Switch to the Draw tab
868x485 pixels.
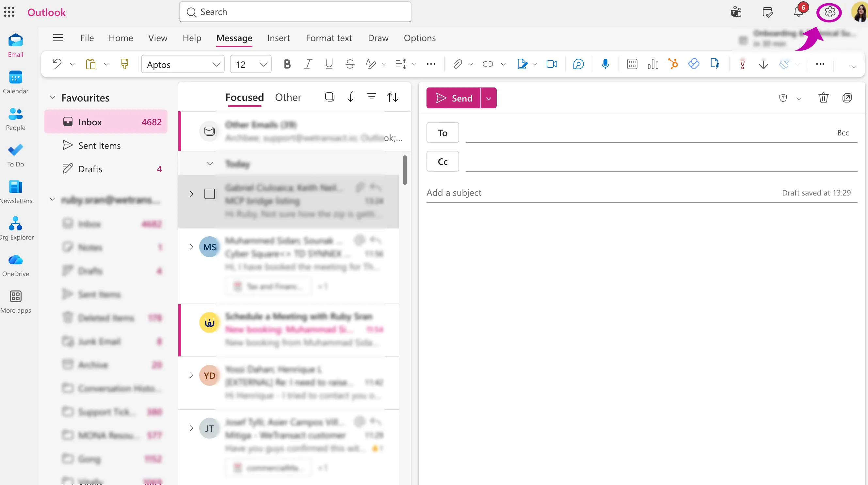pos(378,38)
